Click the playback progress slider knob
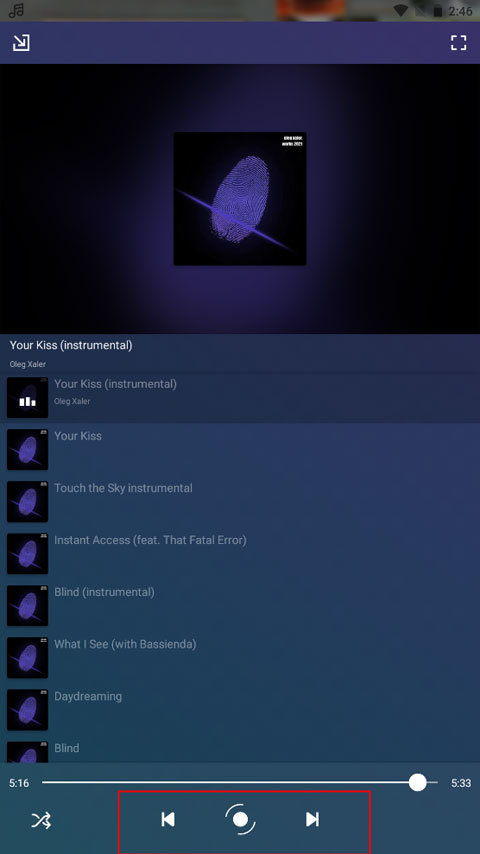Screen dimensions: 480x854 coord(418,782)
